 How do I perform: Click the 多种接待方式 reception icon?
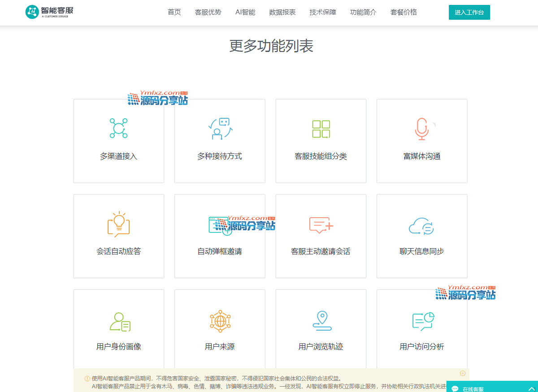point(220,129)
